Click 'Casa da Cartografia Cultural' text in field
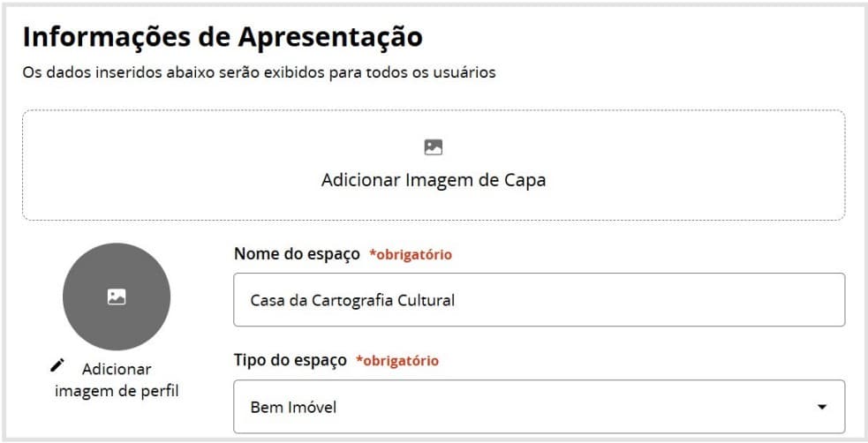This screenshot has width=868, height=443. pos(352,300)
